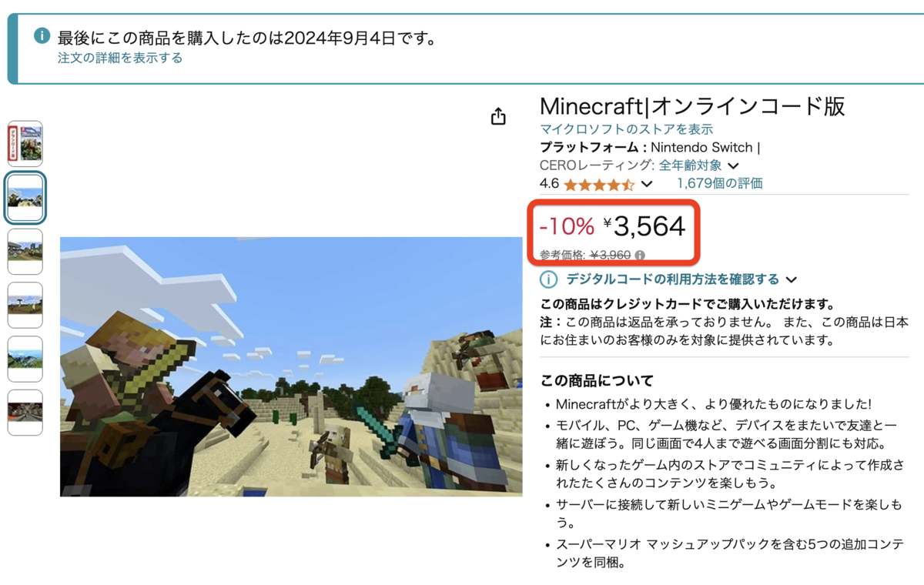
Task: Select the fifth screenshot thumbnail
Action: click(25, 359)
